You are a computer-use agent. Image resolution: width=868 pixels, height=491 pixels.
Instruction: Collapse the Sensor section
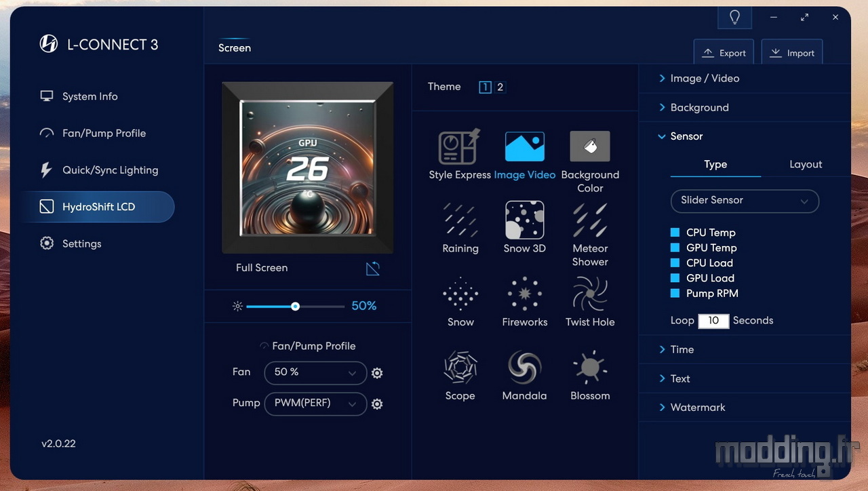click(745, 136)
